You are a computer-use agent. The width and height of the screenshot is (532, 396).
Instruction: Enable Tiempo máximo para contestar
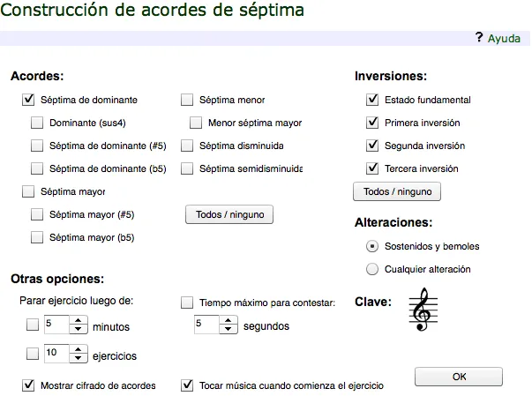pos(187,303)
